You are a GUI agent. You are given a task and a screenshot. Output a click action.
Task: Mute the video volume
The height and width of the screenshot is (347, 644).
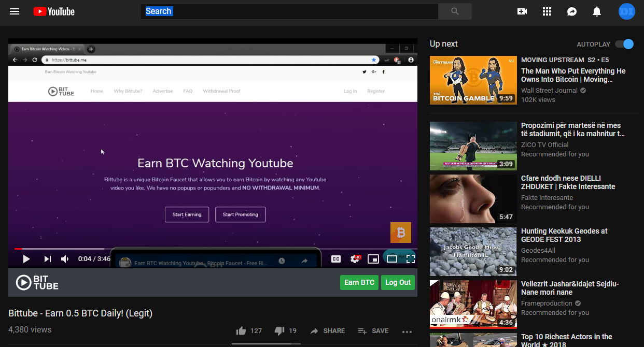point(65,259)
